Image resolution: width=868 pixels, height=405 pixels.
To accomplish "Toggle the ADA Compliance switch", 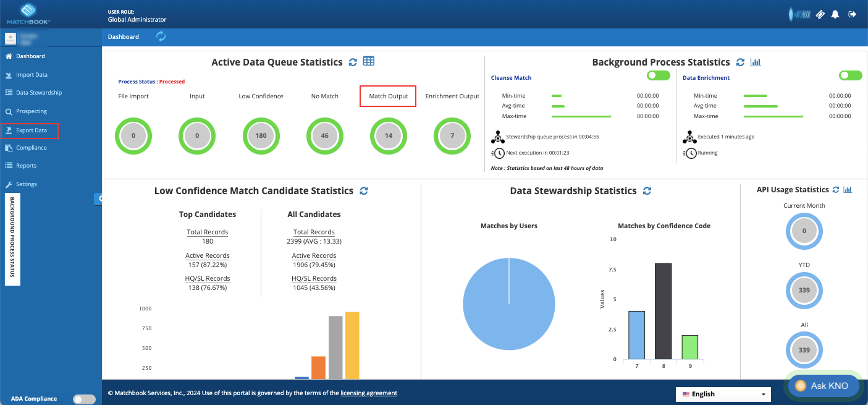I will [84, 399].
